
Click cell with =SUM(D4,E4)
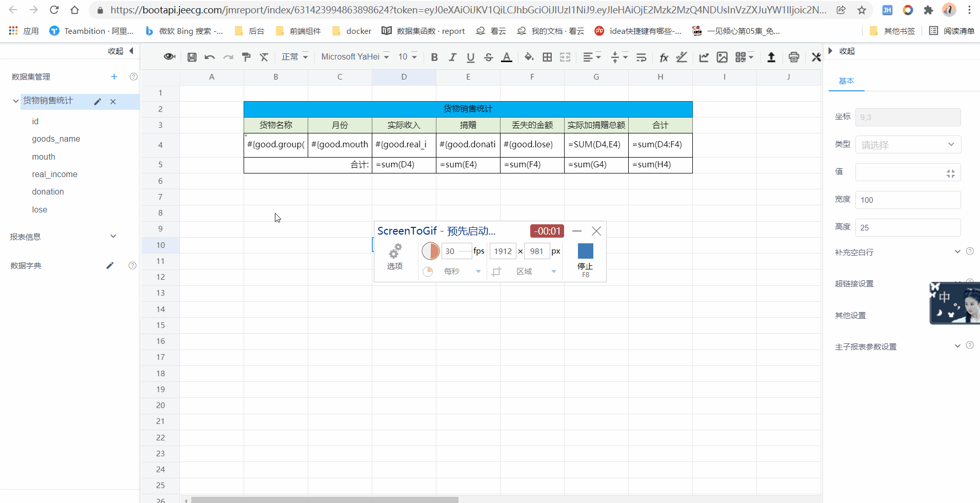pyautogui.click(x=596, y=145)
